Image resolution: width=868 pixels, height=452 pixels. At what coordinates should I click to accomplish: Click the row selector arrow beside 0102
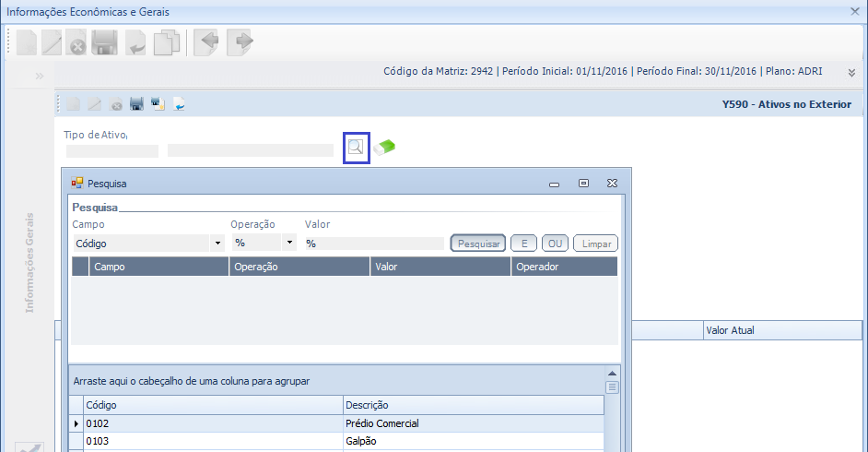(76, 423)
